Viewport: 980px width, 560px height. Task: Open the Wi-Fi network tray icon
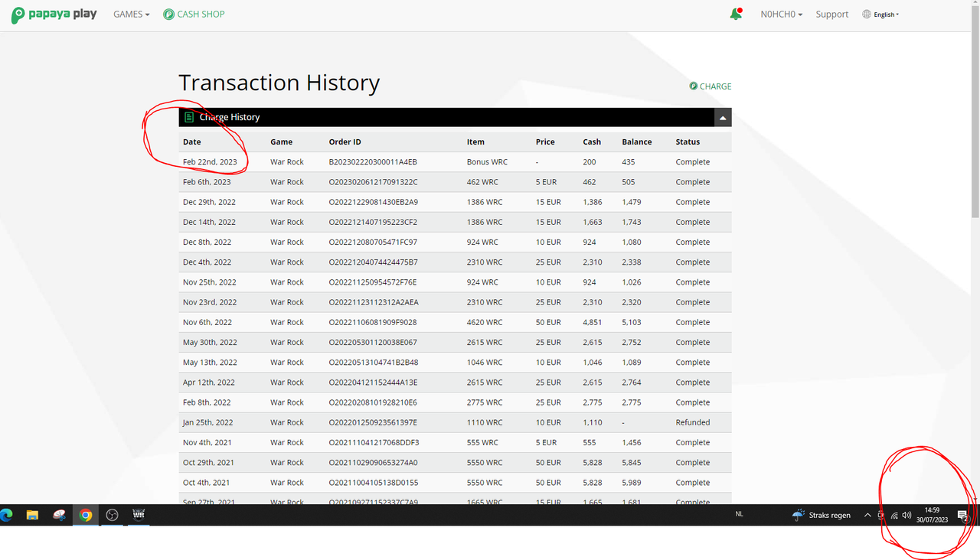point(894,516)
